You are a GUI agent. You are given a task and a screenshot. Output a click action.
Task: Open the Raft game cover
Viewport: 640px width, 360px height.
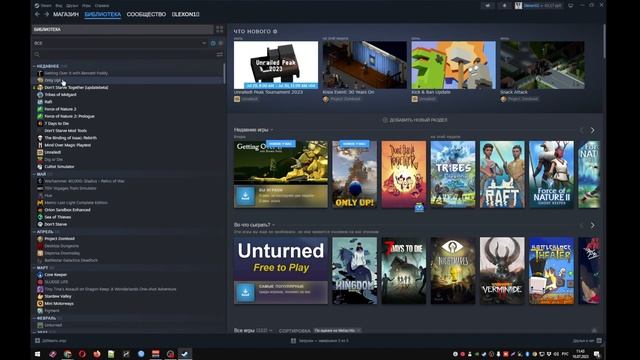(x=502, y=174)
